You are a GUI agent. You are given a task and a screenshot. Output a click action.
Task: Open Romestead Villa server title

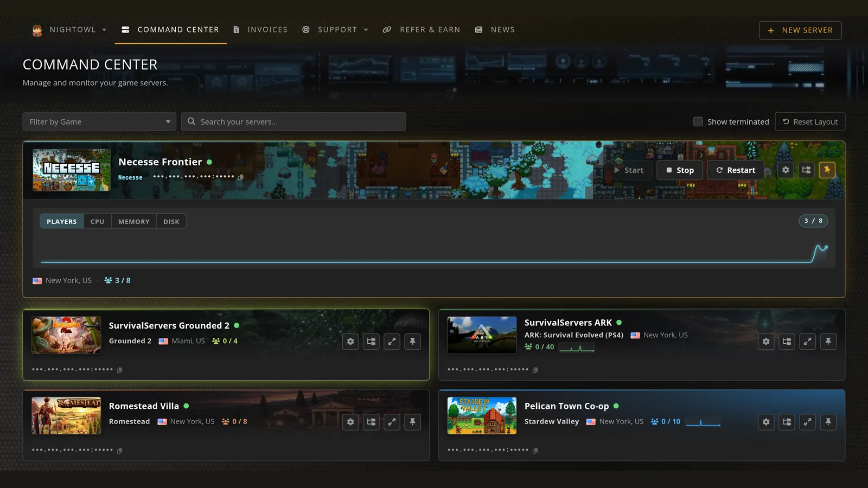tap(144, 406)
